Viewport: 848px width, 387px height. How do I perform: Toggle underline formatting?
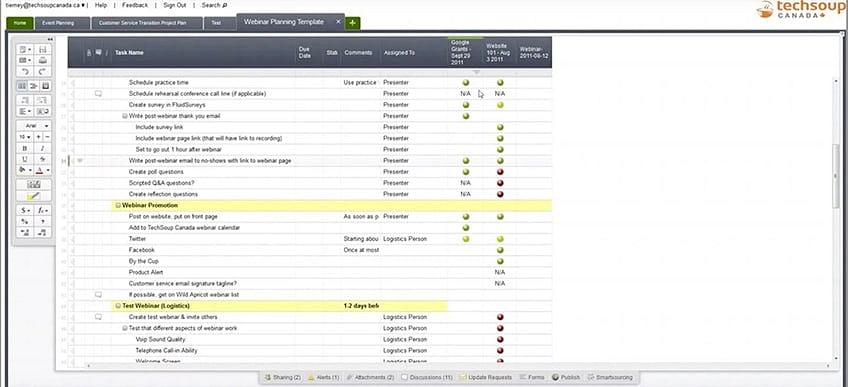(24, 159)
